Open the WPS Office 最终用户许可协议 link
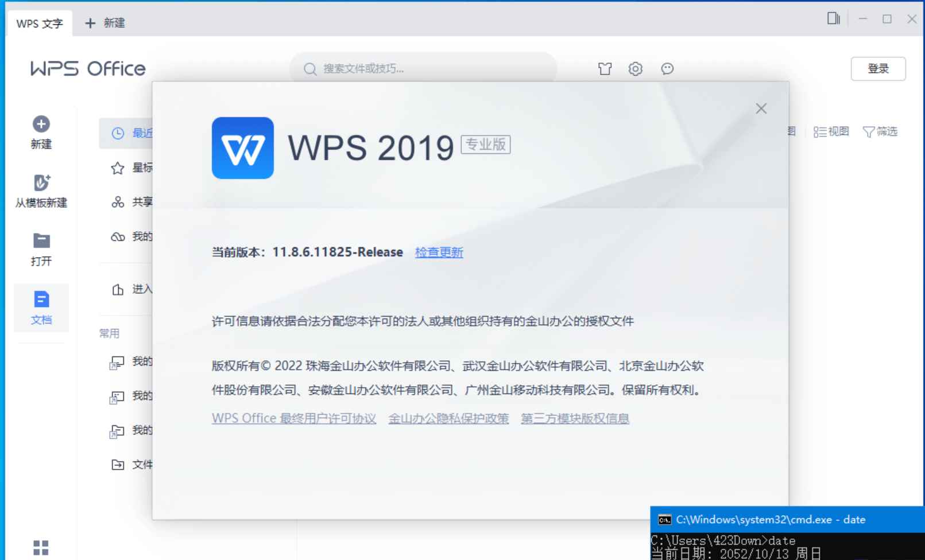The image size is (925, 560). click(293, 418)
